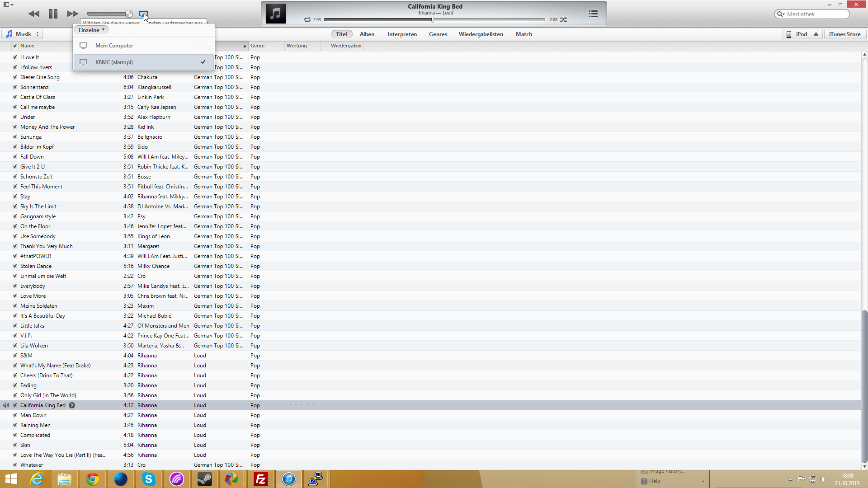Click the Mediathek search field
Viewport: 868px width, 488px height.
816,14
